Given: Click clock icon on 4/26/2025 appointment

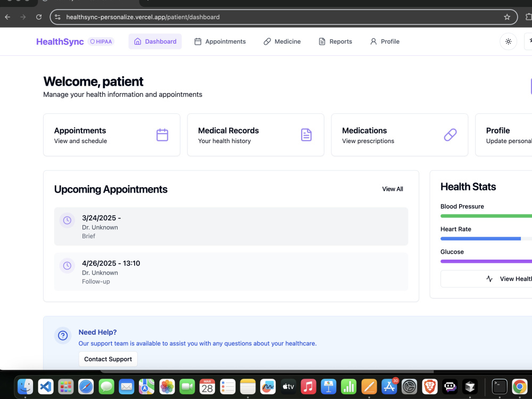Looking at the screenshot, I should (67, 265).
